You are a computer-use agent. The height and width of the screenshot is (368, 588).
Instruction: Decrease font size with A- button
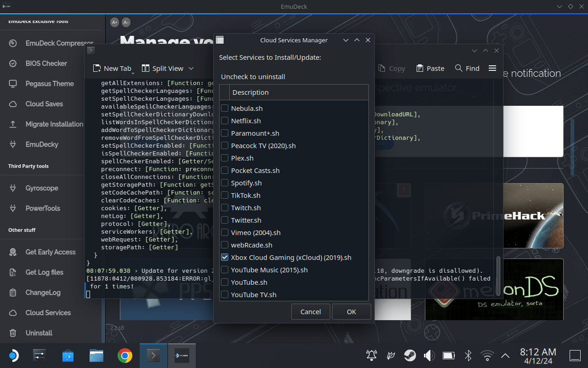tap(126, 22)
